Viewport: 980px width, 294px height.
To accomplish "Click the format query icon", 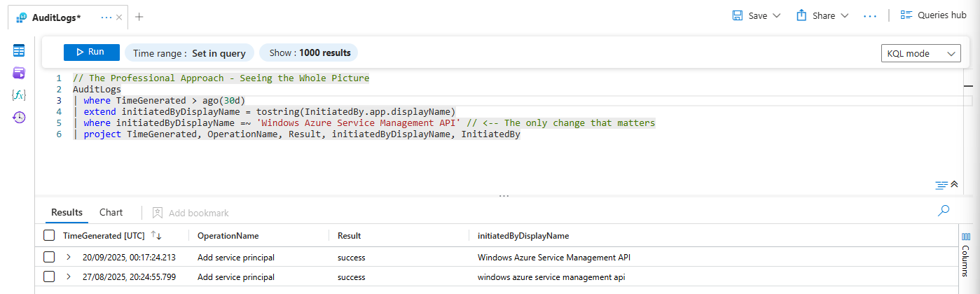I will [941, 185].
